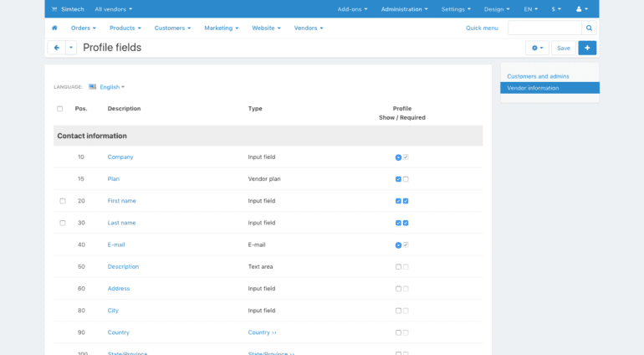
Task: Check the select-all checkbox in table header
Action: pos(59,109)
